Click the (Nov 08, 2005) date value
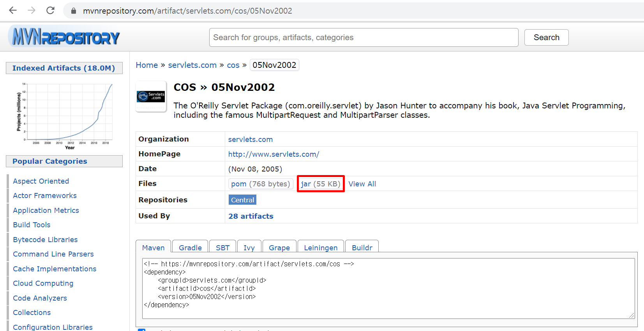Viewport: 644px width, 331px height. click(255, 169)
